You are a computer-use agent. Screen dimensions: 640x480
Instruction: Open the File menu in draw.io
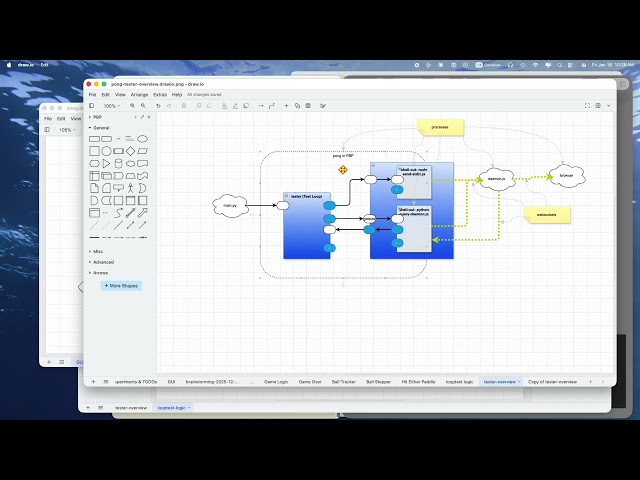(x=93, y=95)
